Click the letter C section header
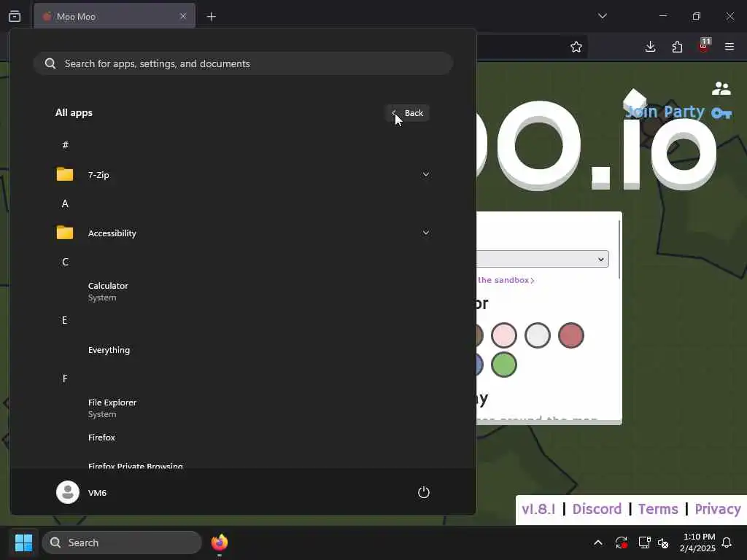 [x=65, y=262]
